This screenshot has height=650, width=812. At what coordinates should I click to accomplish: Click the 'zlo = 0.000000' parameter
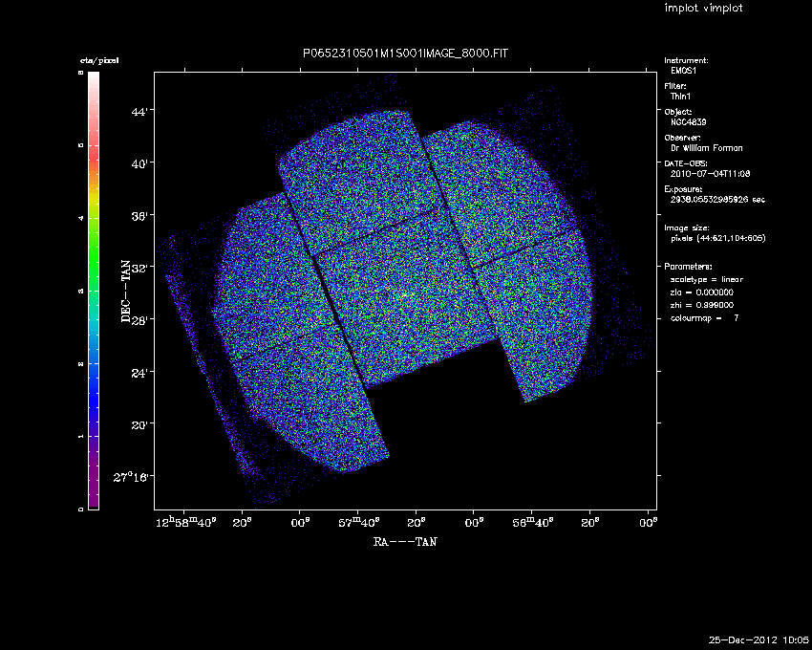tap(702, 292)
